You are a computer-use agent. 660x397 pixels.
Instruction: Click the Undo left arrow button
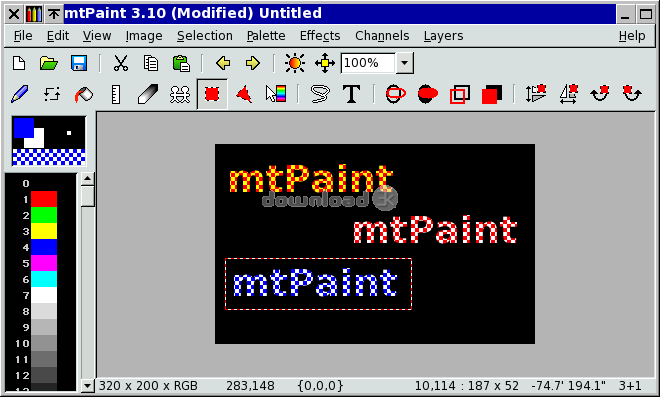pos(223,63)
